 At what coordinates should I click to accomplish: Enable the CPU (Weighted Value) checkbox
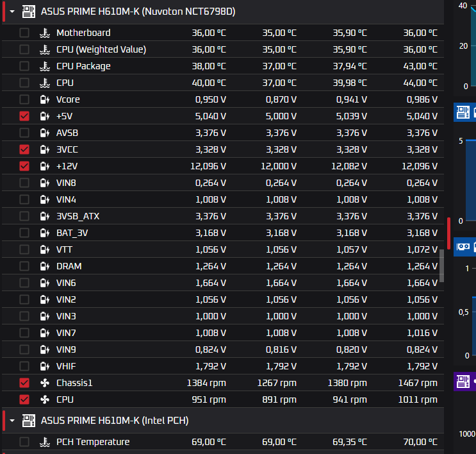[x=24, y=49]
